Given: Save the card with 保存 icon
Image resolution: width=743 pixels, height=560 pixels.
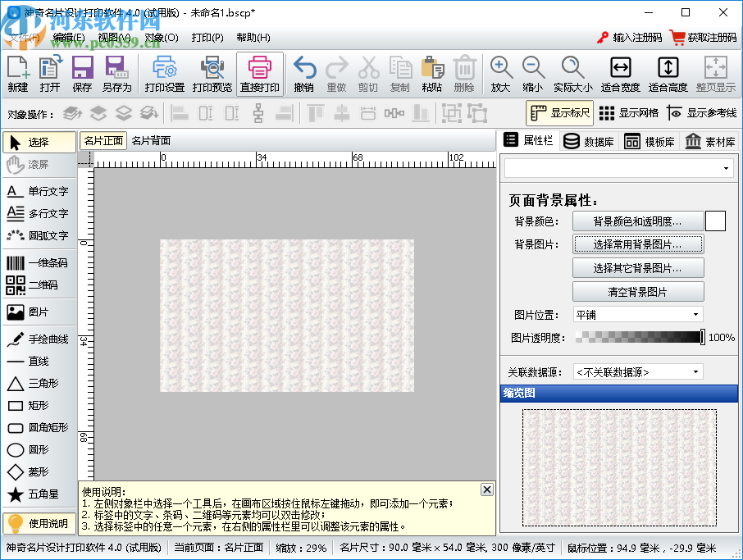Looking at the screenshot, I should point(83,74).
